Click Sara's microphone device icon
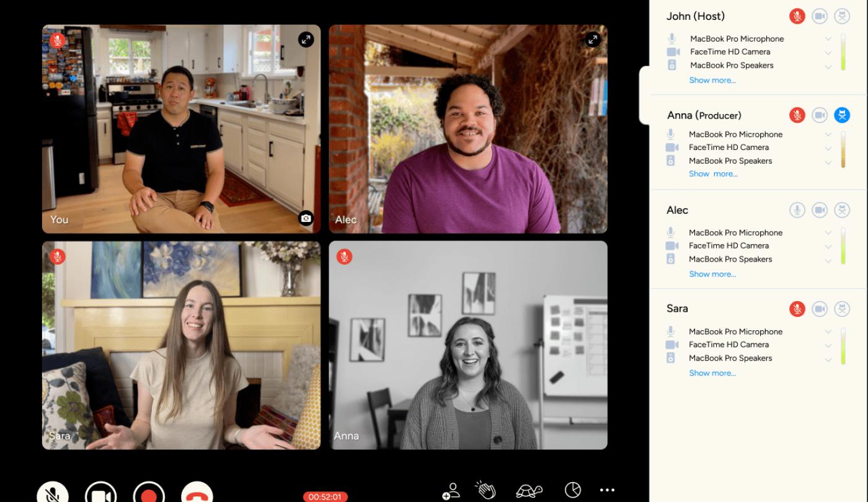 670,331
